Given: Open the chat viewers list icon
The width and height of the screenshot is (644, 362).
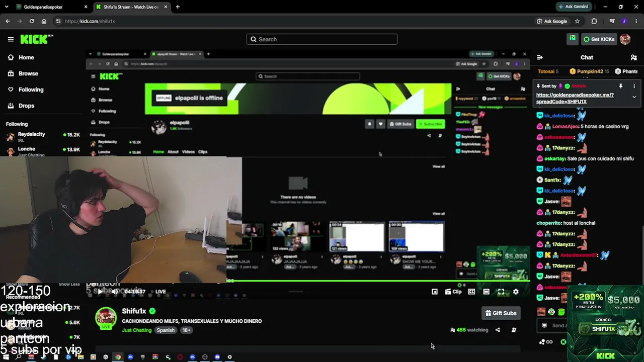Looking at the screenshot, I should click(633, 57).
